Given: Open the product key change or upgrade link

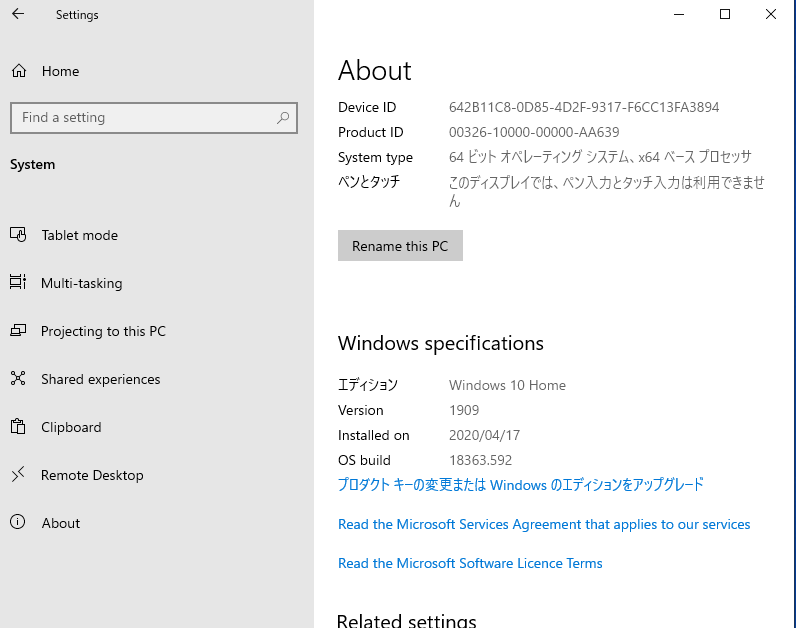Looking at the screenshot, I should click(x=521, y=485).
